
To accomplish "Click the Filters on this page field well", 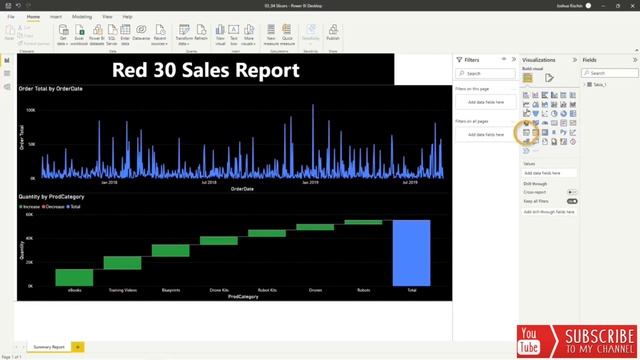I will [486, 102].
